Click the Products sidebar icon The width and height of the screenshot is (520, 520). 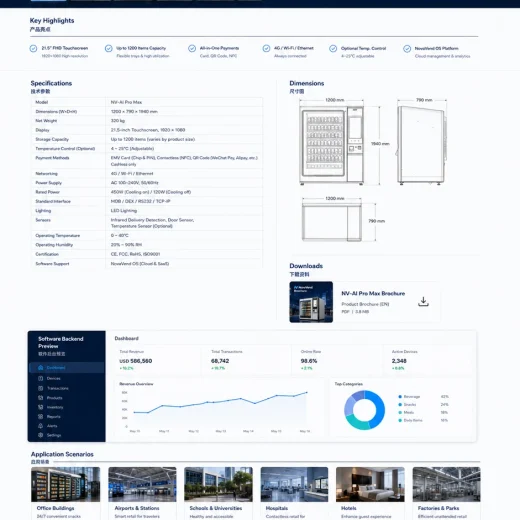[x=41, y=398]
